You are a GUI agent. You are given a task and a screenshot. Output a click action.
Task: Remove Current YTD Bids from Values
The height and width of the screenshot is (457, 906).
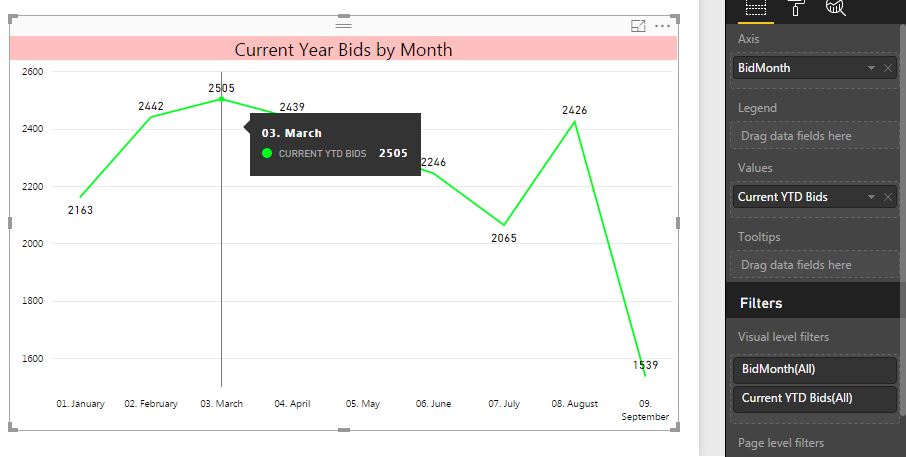point(888,197)
